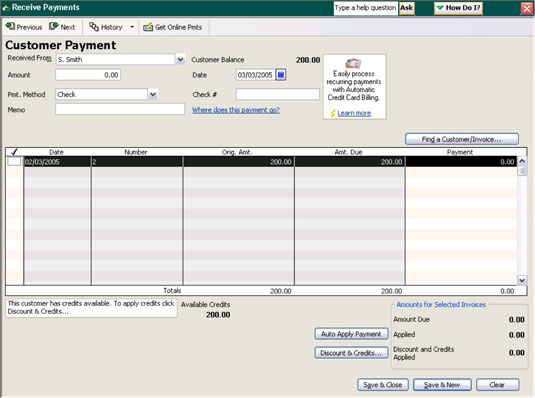Click the Memo input field
The height and width of the screenshot is (398, 535).
point(120,109)
